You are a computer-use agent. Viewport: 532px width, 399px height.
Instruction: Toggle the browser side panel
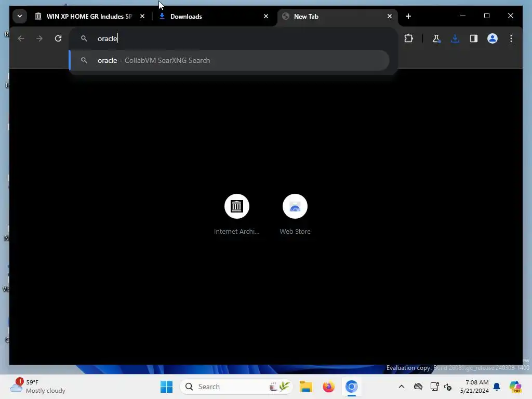point(474,38)
